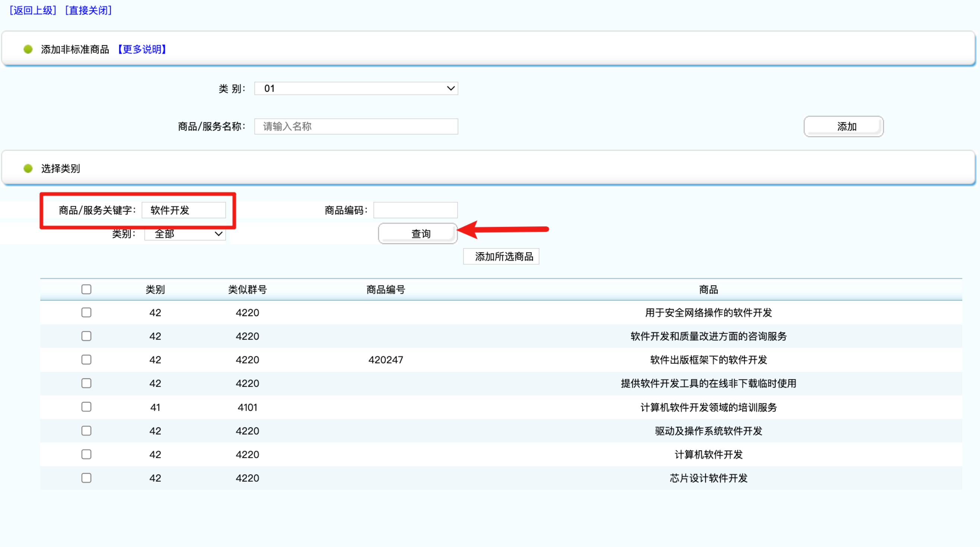This screenshot has width=980, height=547.
Task: Click the 商品编码 input field
Action: [415, 210]
